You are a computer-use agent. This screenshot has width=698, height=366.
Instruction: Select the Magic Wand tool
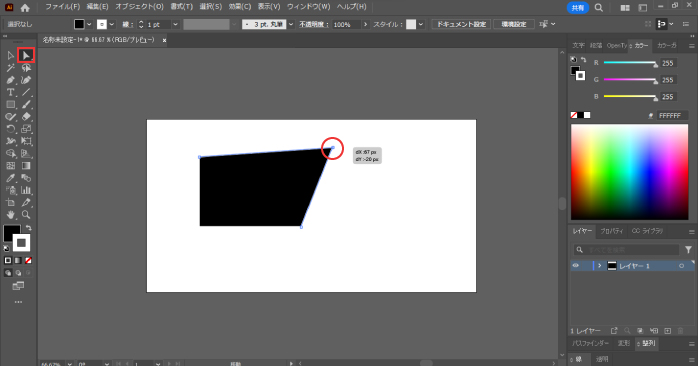click(x=10, y=68)
